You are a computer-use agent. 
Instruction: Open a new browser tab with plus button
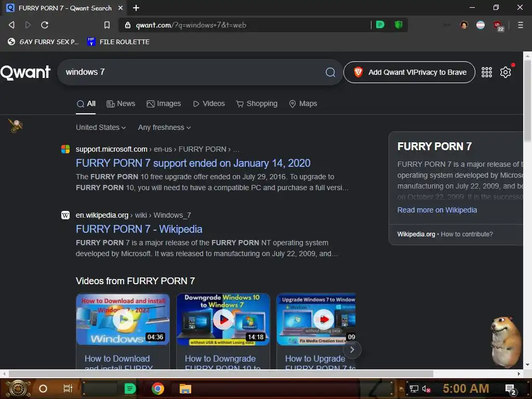click(136, 8)
